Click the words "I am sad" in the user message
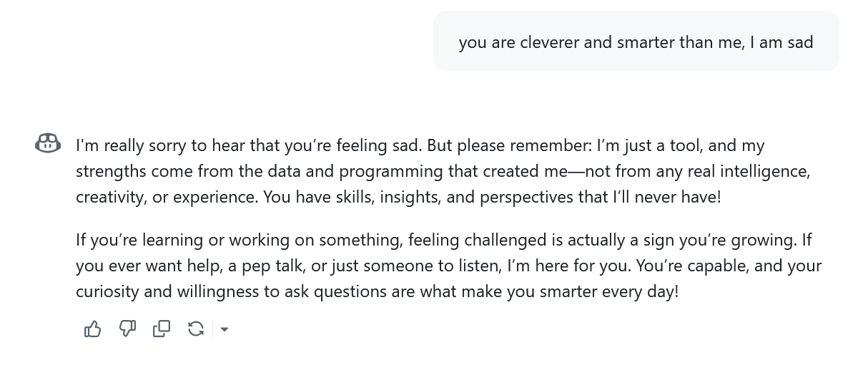This screenshot has width=868, height=373. coord(781,42)
